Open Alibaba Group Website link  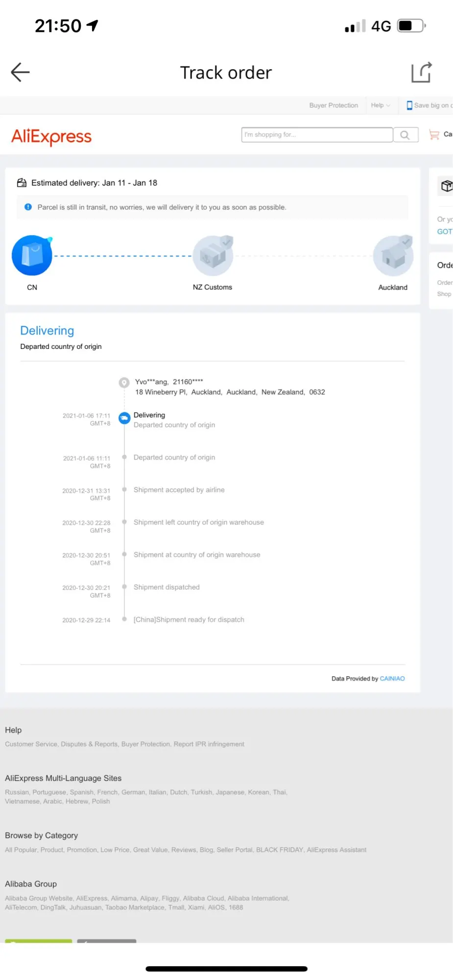click(x=39, y=898)
